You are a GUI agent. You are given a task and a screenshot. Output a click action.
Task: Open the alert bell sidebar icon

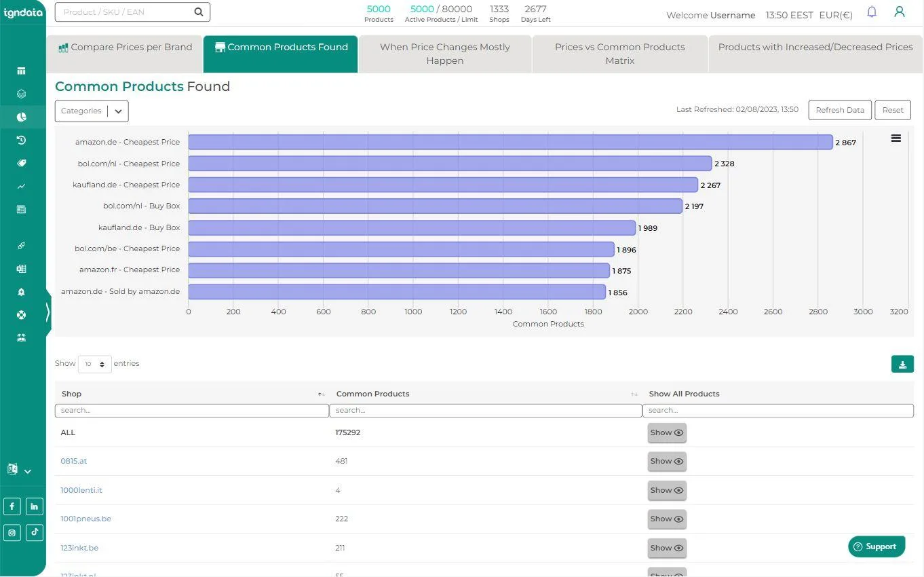click(21, 292)
